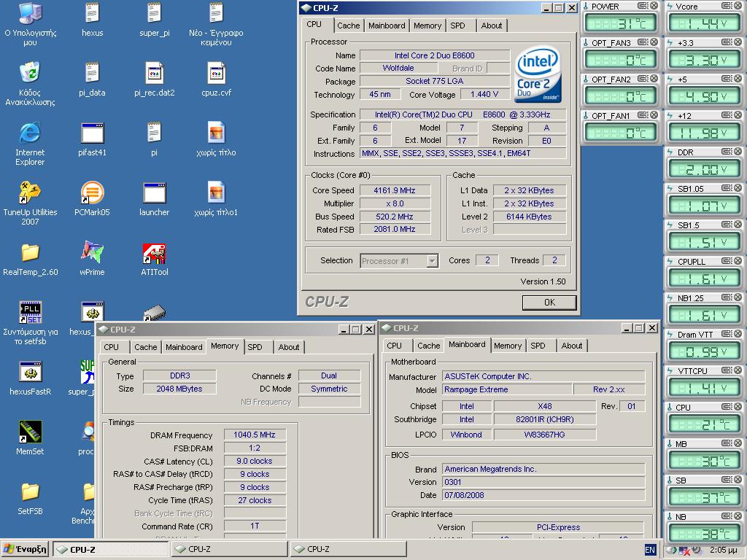Click the Bus Speed value 520.2 MHz
Screen dimensions: 747x560
click(x=395, y=217)
